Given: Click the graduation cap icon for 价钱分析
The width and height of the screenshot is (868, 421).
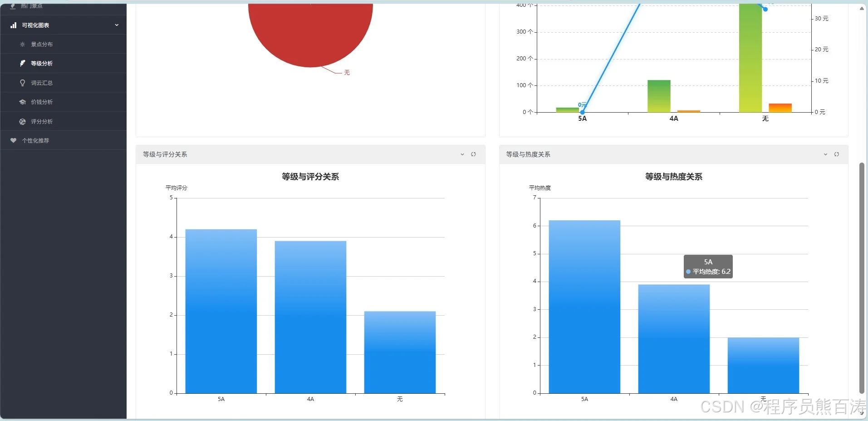Looking at the screenshot, I should tap(22, 102).
